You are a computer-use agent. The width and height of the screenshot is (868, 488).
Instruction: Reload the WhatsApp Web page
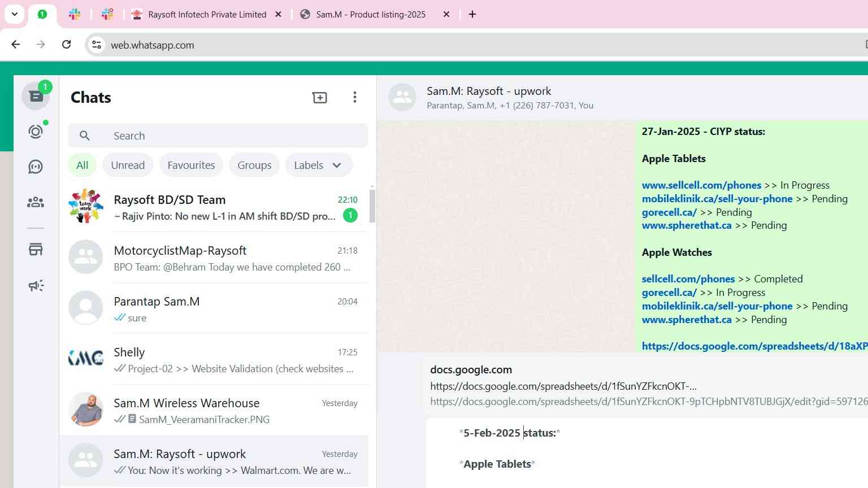point(66,45)
